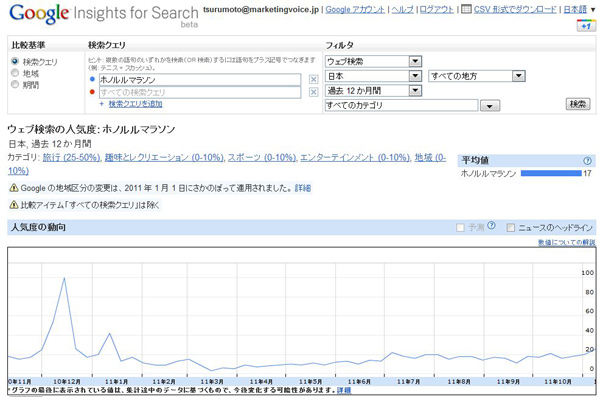Click the warning icon beside Google の地域区分
The width and height of the screenshot is (600, 397).
(14, 188)
